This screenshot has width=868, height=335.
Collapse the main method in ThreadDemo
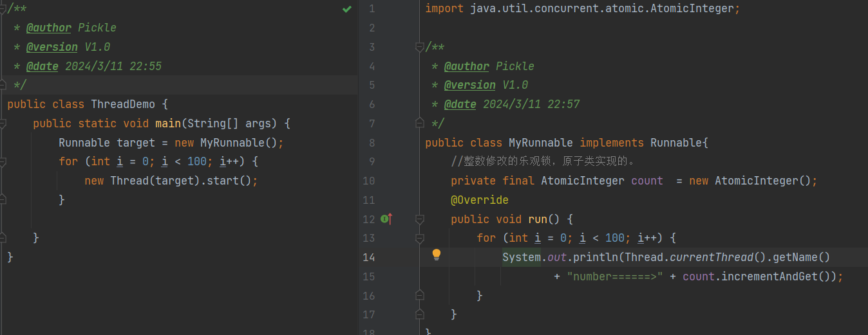click(3, 123)
